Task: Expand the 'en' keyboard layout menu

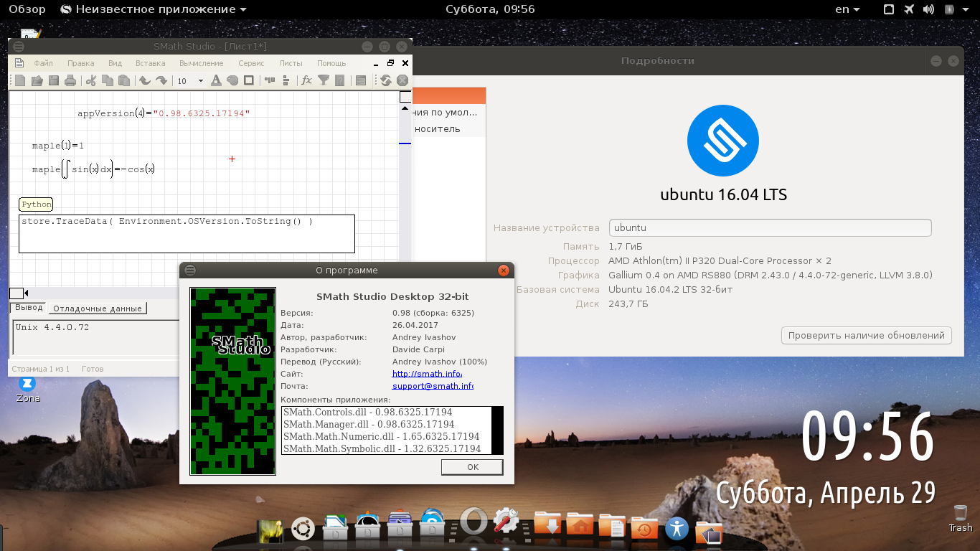Action: [x=849, y=9]
